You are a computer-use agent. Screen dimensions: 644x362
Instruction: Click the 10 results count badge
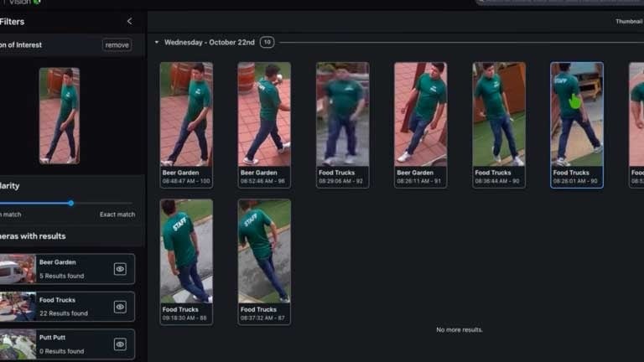tap(267, 42)
